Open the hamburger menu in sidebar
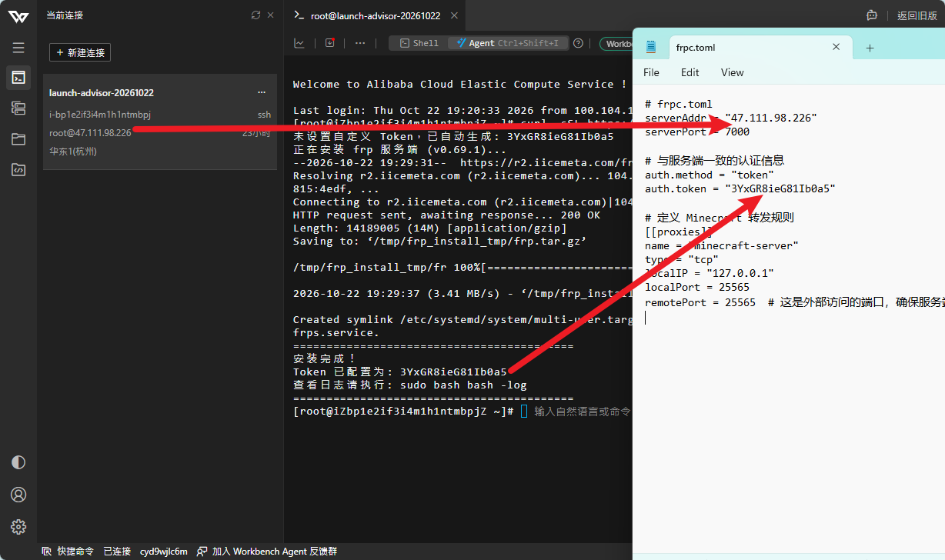Image resolution: width=945 pixels, height=560 pixels. 18,48
